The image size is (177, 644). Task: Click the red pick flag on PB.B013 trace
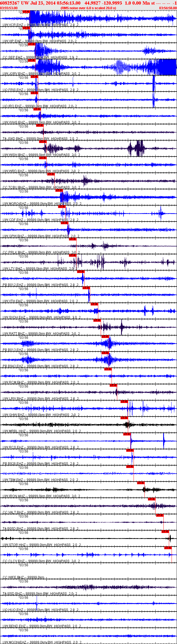coord(105,337)
